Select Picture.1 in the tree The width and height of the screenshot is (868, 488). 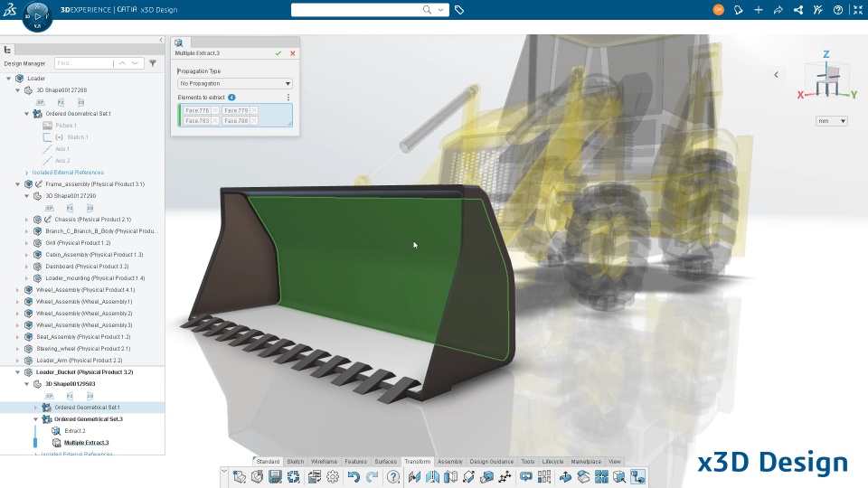coord(65,126)
